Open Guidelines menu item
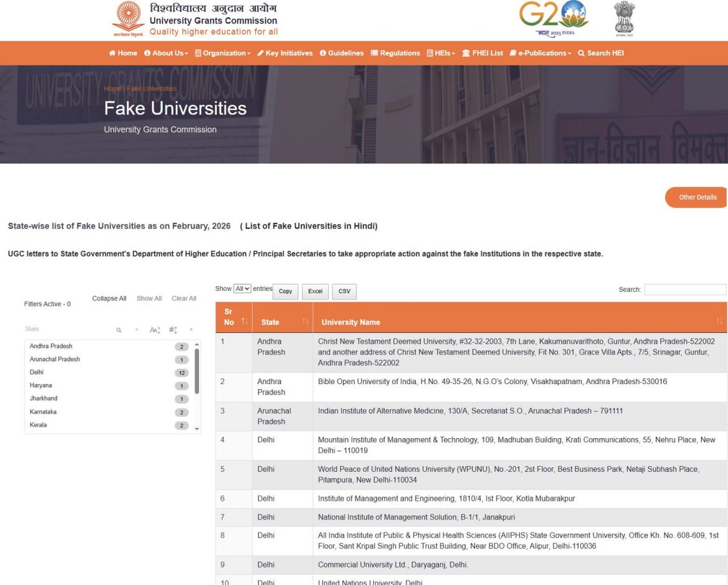Screen dimensions: 728x585 [342, 53]
